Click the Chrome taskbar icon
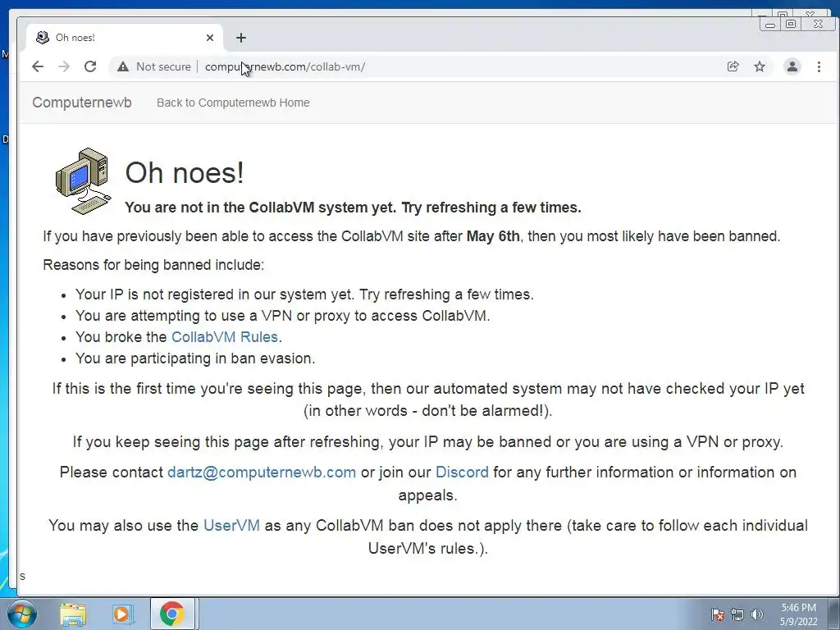Image resolution: width=840 pixels, height=630 pixels. coord(172,614)
